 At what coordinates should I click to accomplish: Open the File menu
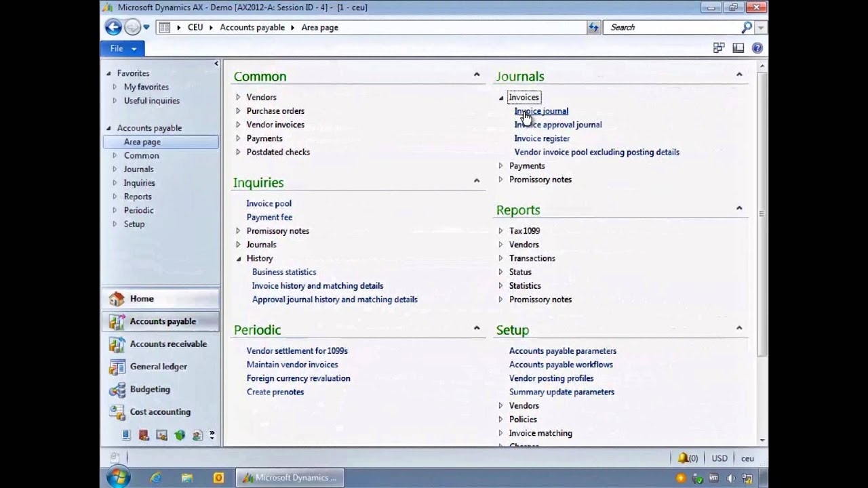tap(122, 48)
